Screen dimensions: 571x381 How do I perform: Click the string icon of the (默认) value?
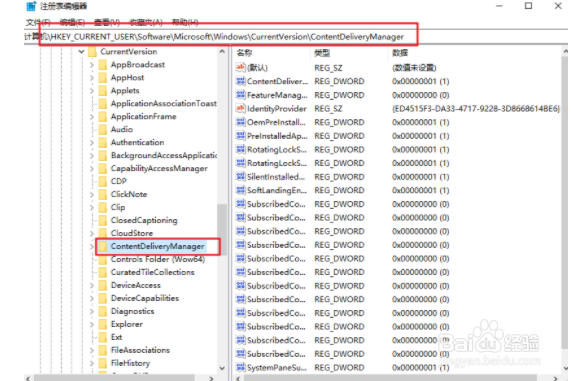[240, 67]
